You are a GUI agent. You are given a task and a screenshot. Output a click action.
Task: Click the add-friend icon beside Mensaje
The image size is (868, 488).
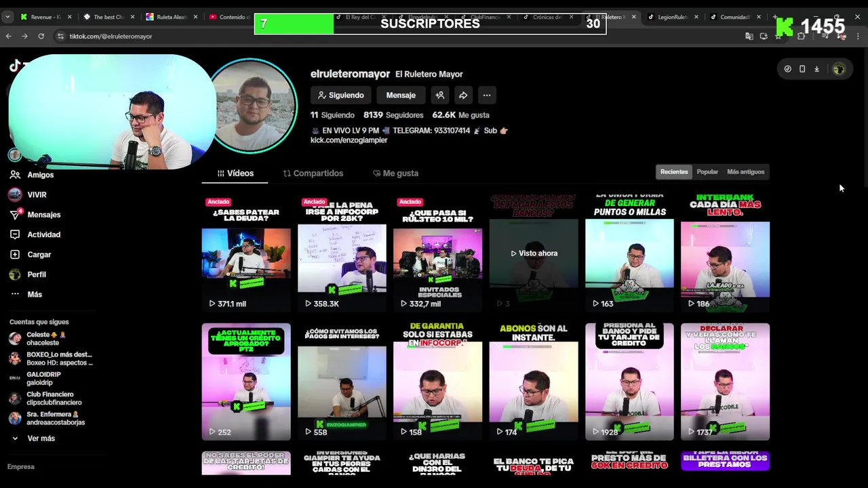tap(439, 96)
